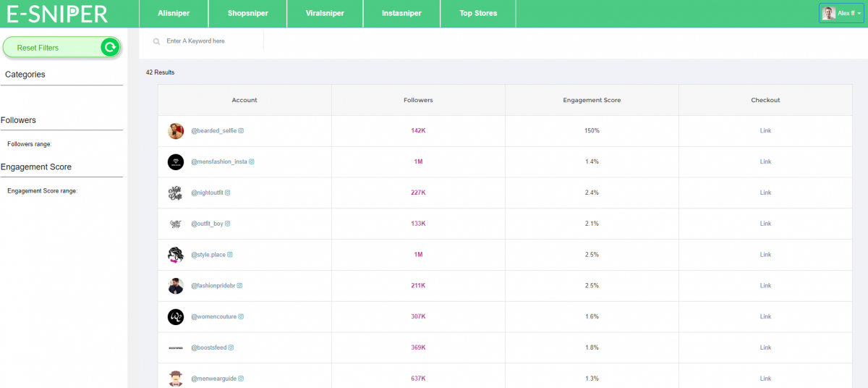
Task: Open the @style.place profile avatar
Action: pyautogui.click(x=176, y=255)
